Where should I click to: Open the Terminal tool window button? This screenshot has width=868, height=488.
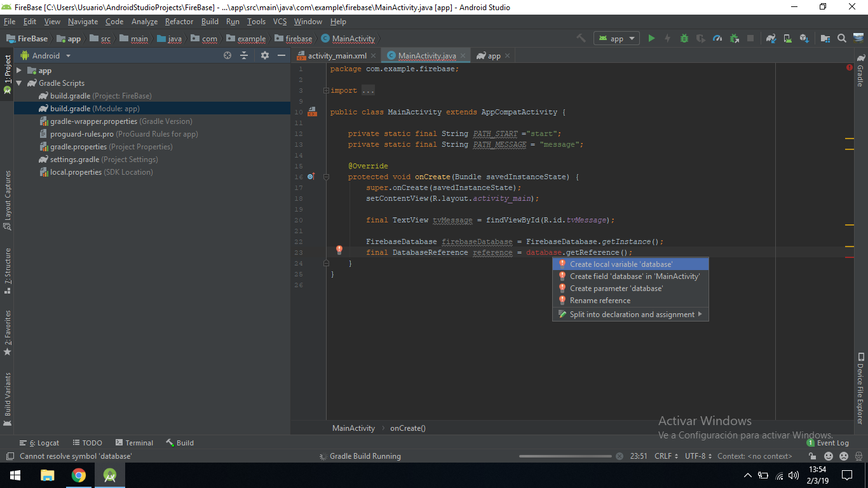(x=134, y=443)
